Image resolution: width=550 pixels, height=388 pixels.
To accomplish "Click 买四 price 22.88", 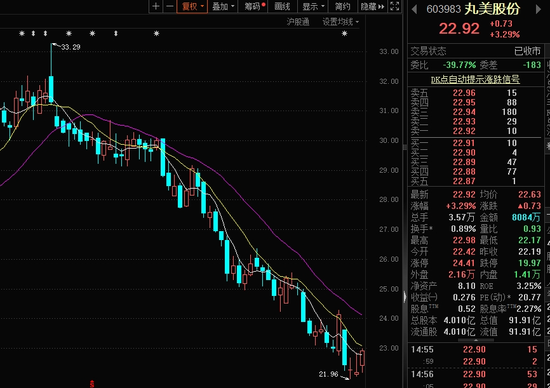I will [x=464, y=172].
